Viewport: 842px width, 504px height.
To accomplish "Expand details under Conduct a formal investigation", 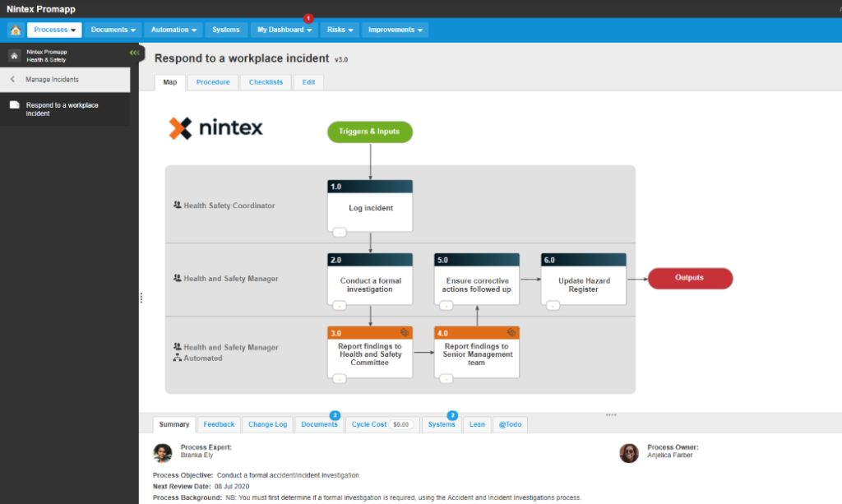I will tap(339, 305).
